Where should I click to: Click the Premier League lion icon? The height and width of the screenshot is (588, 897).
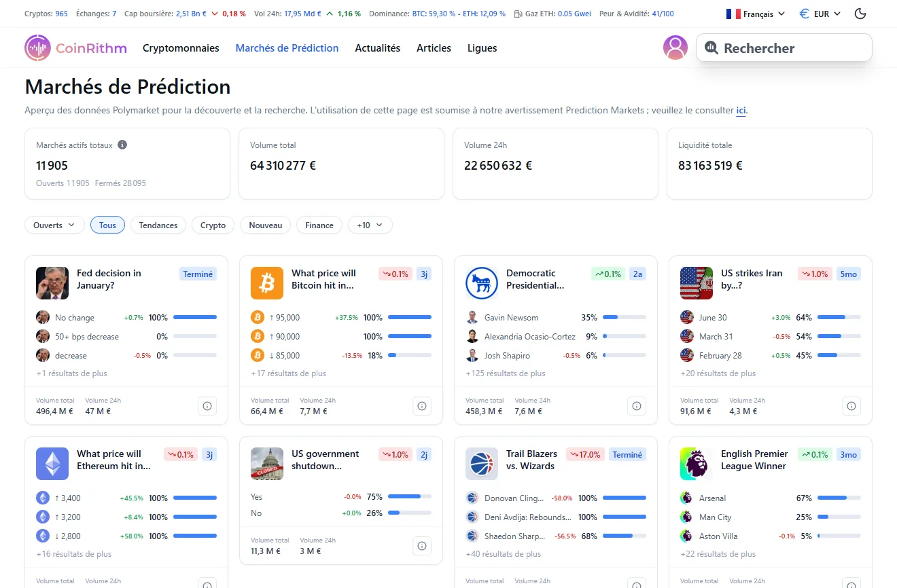pyautogui.click(x=696, y=464)
